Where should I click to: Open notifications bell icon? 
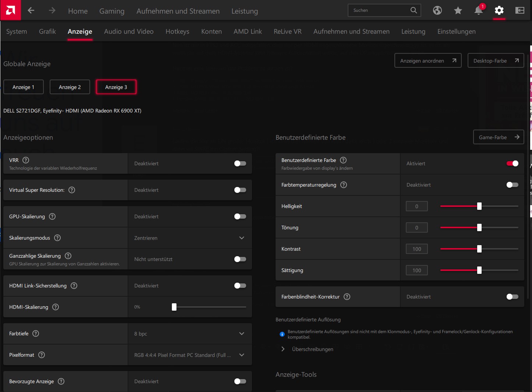tap(479, 10)
